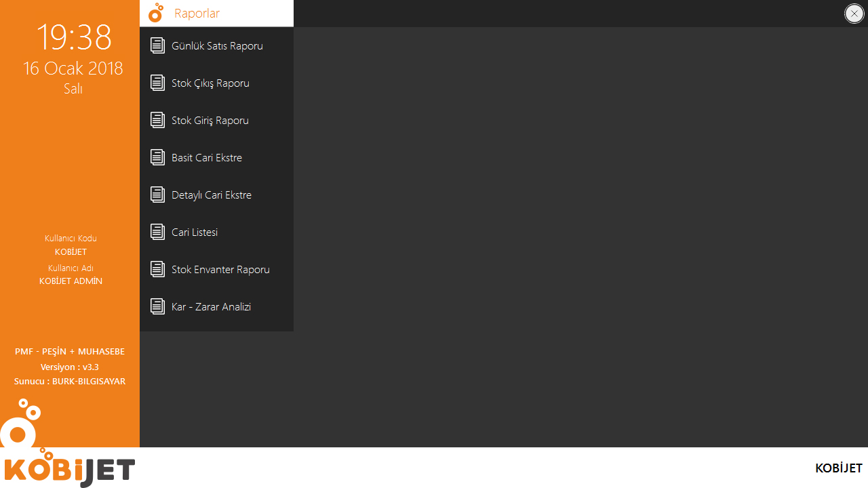Click the orange bubble icon in Raporlar header
This screenshot has height=488, width=868.
click(156, 13)
